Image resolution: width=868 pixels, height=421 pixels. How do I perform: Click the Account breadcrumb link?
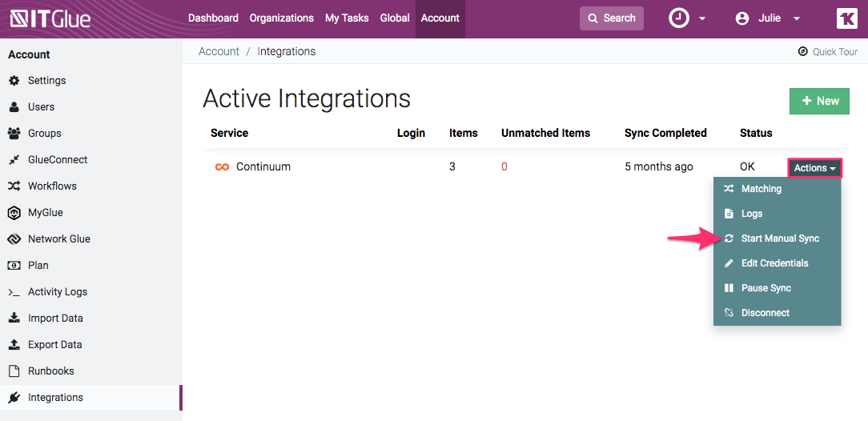coord(219,51)
